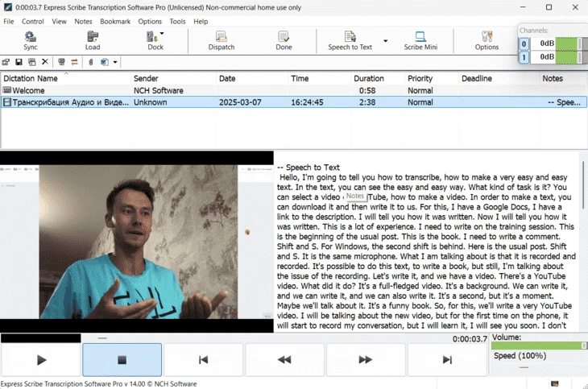Open the Options menu in menu bar

coord(150,22)
